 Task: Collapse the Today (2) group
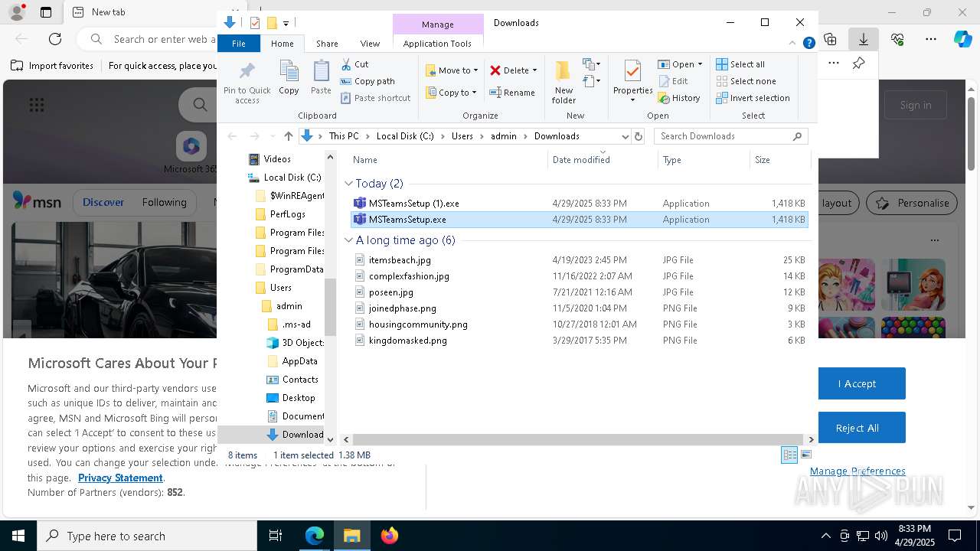(x=348, y=184)
